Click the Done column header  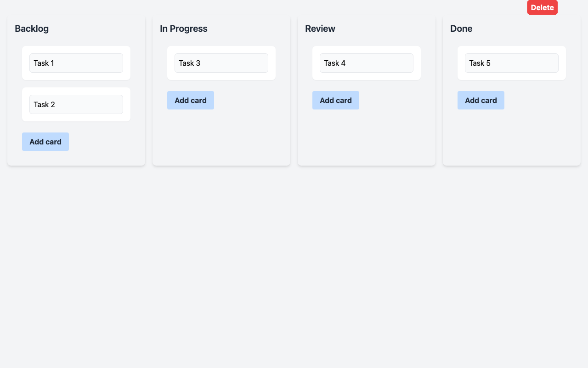(x=461, y=29)
